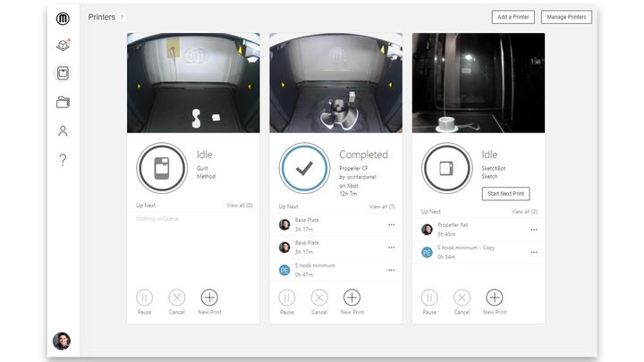Viewport: 644px width, 362px height.
Task: Click the Manage Printers button
Action: pyautogui.click(x=568, y=17)
